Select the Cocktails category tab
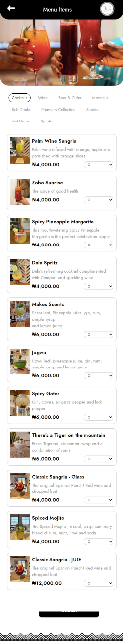Viewport: 123px width, 644px height. click(x=19, y=98)
